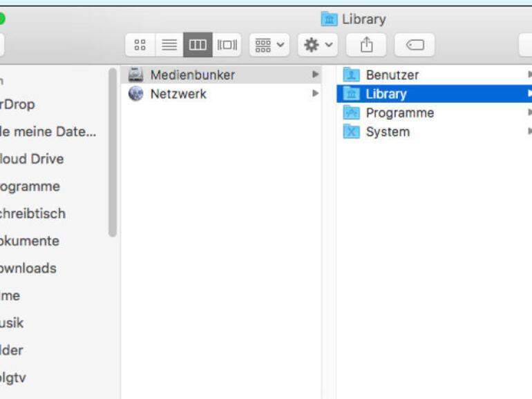This screenshot has width=532, height=399.
Task: Open the gear action menu
Action: coord(318,45)
